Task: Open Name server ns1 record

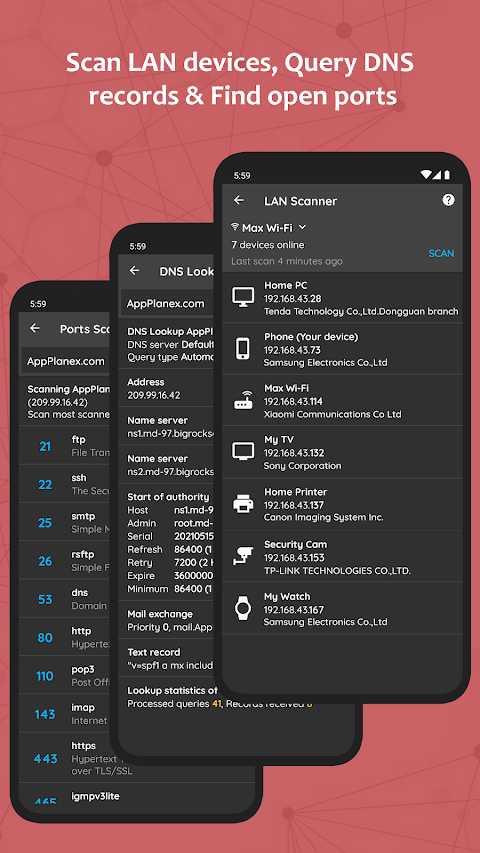Action: pos(168,426)
